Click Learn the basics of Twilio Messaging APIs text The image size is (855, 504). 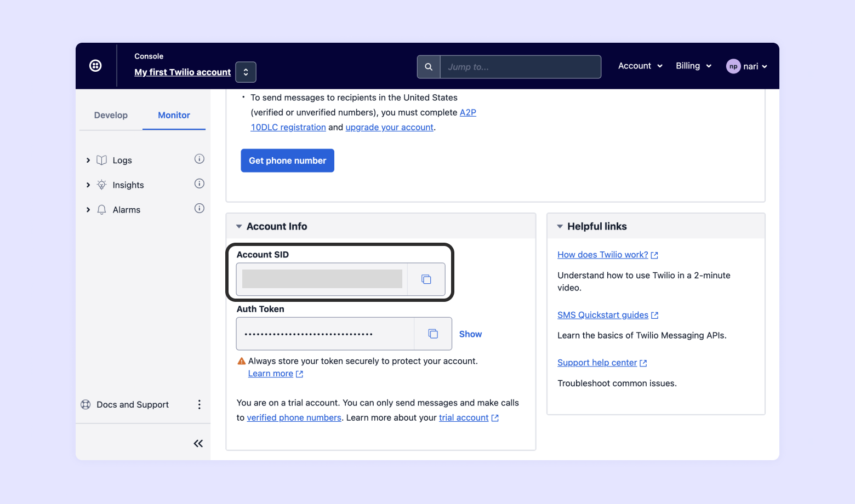pos(642,335)
